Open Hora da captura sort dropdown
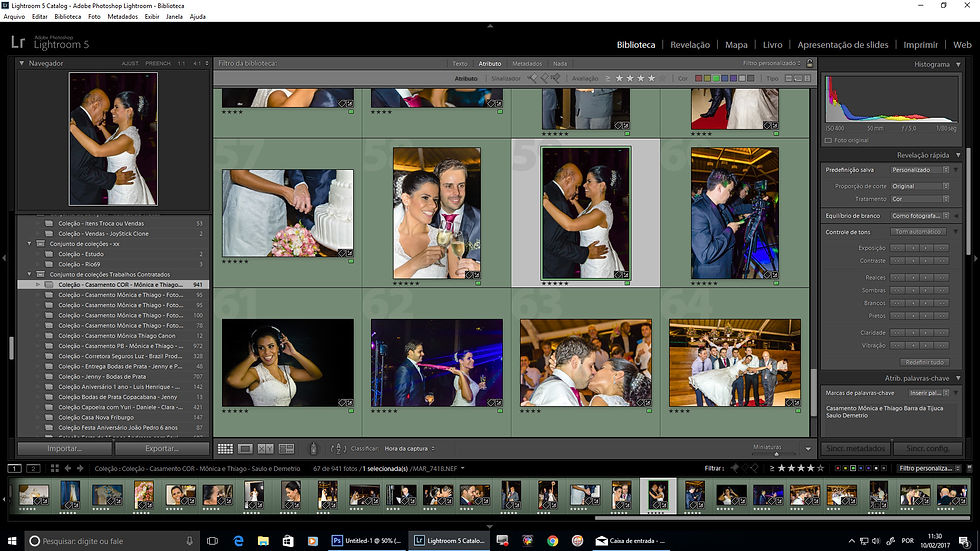Screen dimensions: 980x551 [409, 449]
